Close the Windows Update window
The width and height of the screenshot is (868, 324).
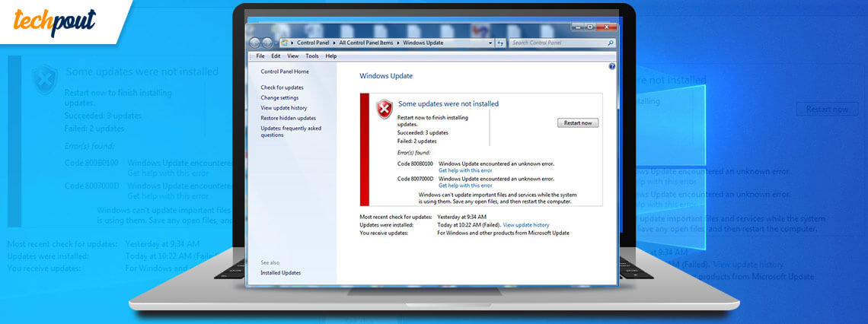[607, 27]
